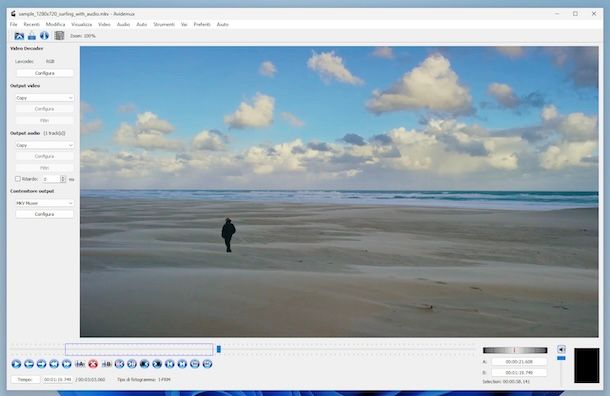Image resolution: width=610 pixels, height=396 pixels.
Task: Open the MKV Muxer container dropdown
Action: pyautogui.click(x=44, y=203)
